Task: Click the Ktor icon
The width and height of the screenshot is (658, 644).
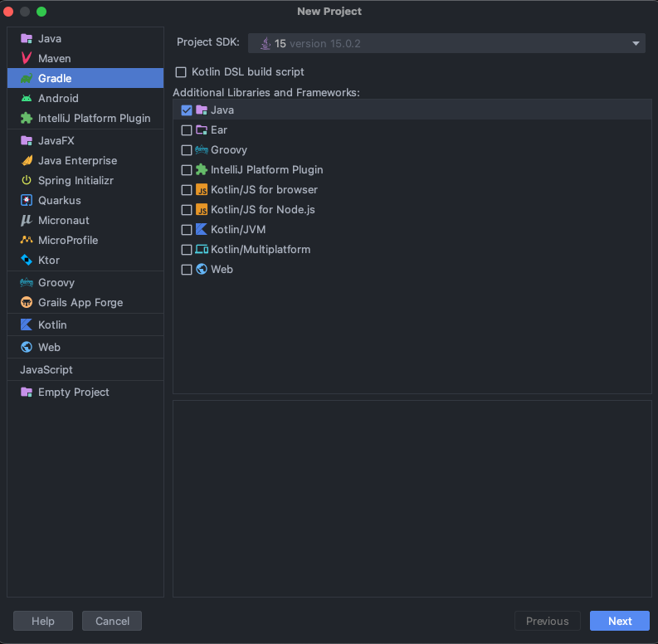Action: tap(27, 261)
